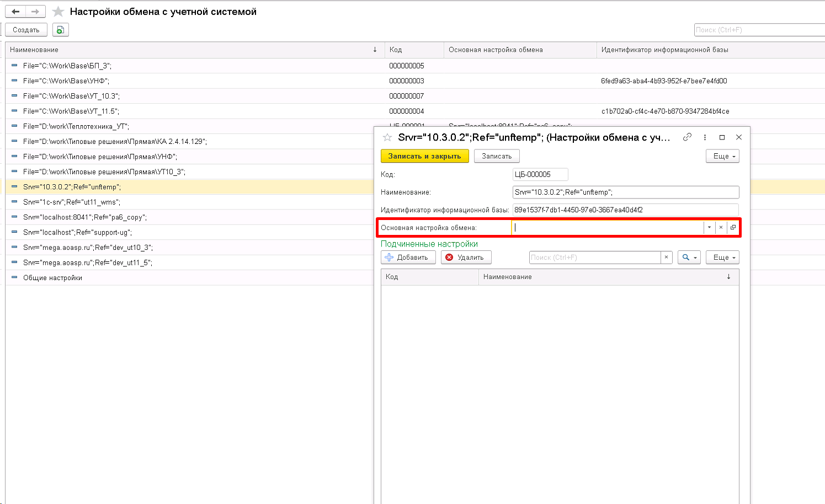This screenshot has width=825, height=504.
Task: Select the row ending with КА 2.4.14.129
Action: [189, 142]
